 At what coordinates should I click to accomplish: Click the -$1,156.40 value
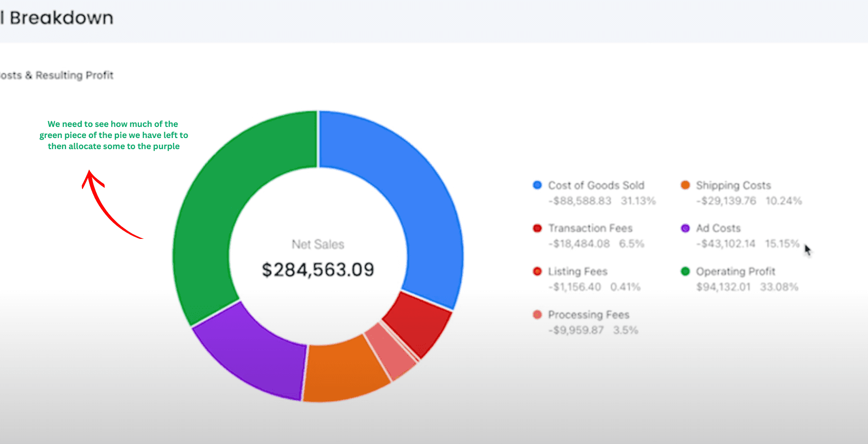pos(575,287)
